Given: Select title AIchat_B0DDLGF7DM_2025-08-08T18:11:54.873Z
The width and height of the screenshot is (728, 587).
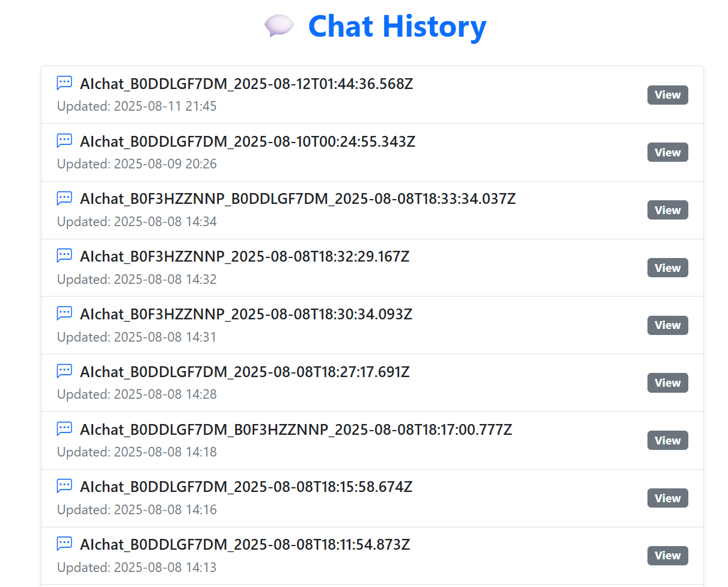Looking at the screenshot, I should coord(245,544).
